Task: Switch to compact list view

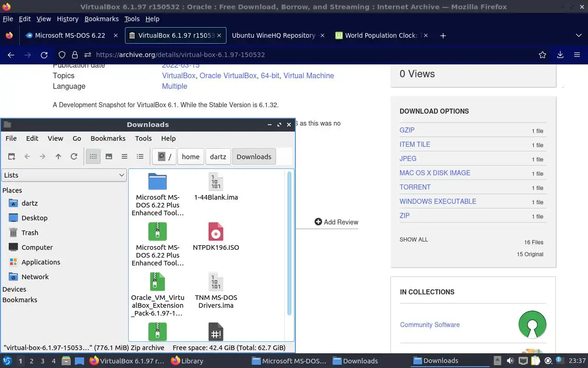Action: (124, 156)
